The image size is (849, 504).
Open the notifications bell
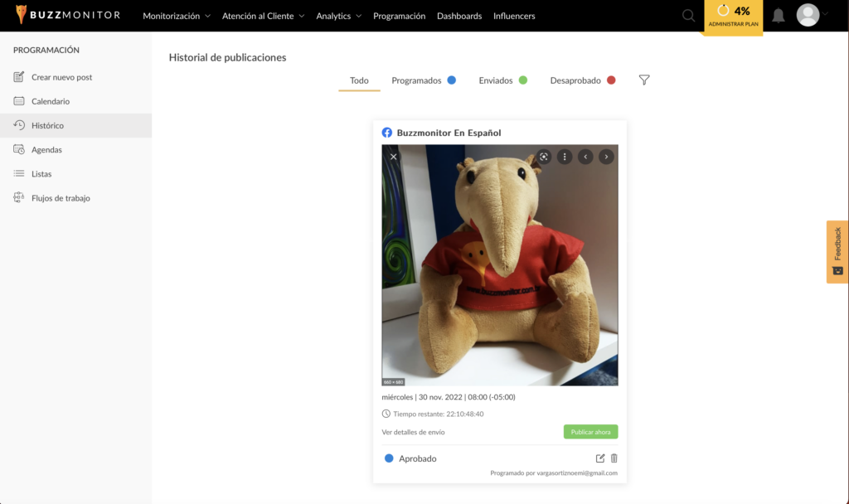point(778,16)
